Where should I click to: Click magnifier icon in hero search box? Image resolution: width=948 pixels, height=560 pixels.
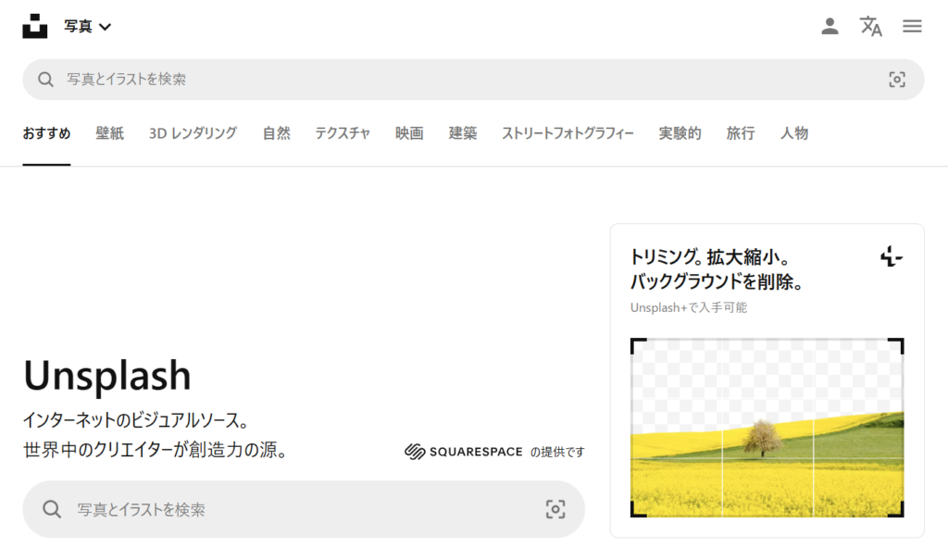click(53, 509)
